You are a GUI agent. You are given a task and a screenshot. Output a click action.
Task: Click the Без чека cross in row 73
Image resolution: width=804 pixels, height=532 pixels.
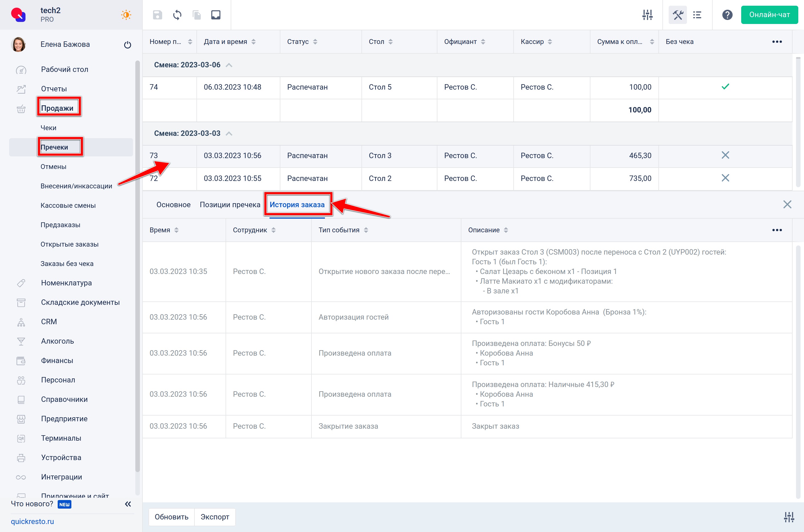tap(725, 155)
